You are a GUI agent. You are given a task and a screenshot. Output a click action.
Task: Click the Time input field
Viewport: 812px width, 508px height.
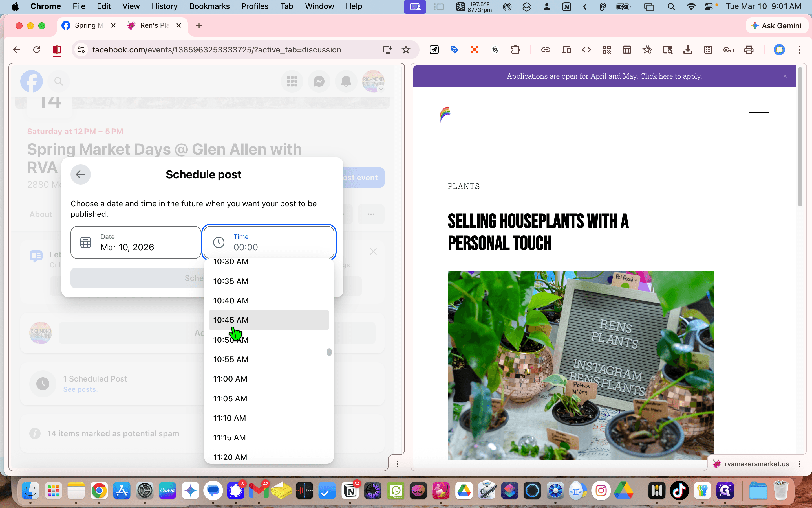(x=269, y=242)
